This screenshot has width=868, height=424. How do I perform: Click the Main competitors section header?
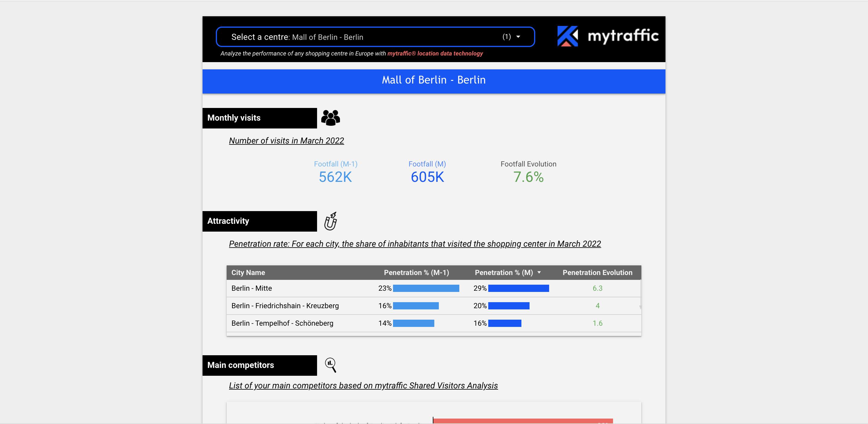[x=259, y=365]
